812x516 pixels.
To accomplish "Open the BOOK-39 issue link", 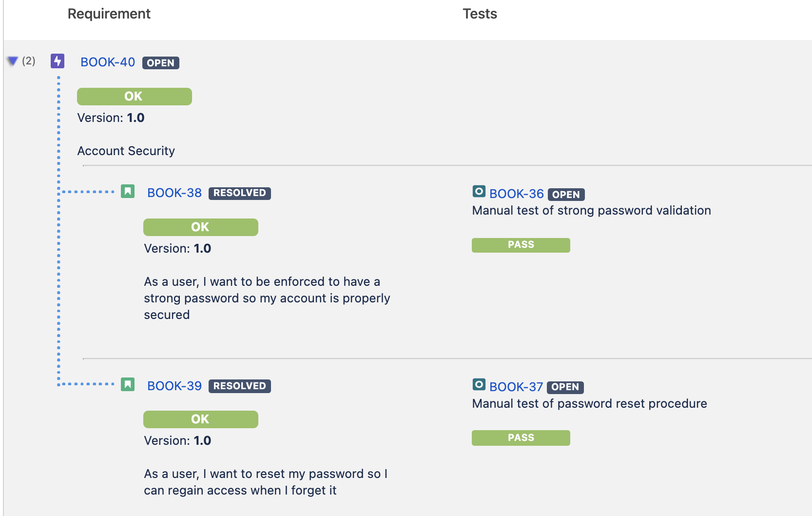I will 174,386.
